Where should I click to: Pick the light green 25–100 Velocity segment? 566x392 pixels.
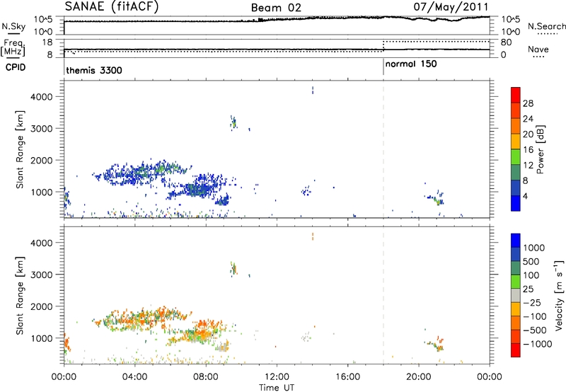click(516, 282)
